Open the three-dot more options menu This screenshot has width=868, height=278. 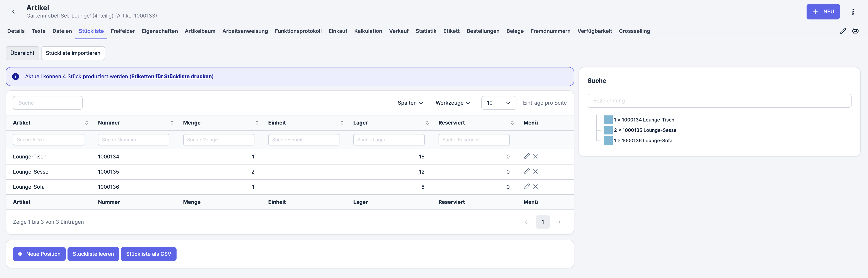(x=852, y=12)
